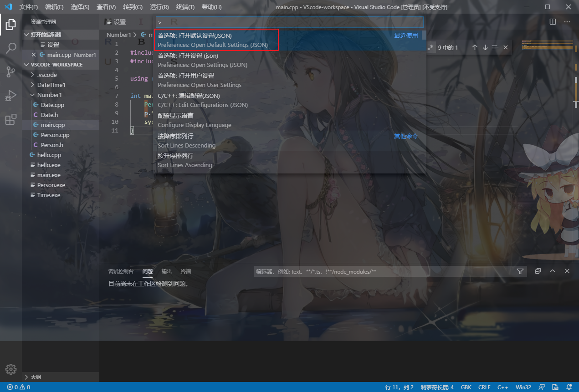Open notifications bell in status bar
Screen dimensions: 579x392
point(568,387)
